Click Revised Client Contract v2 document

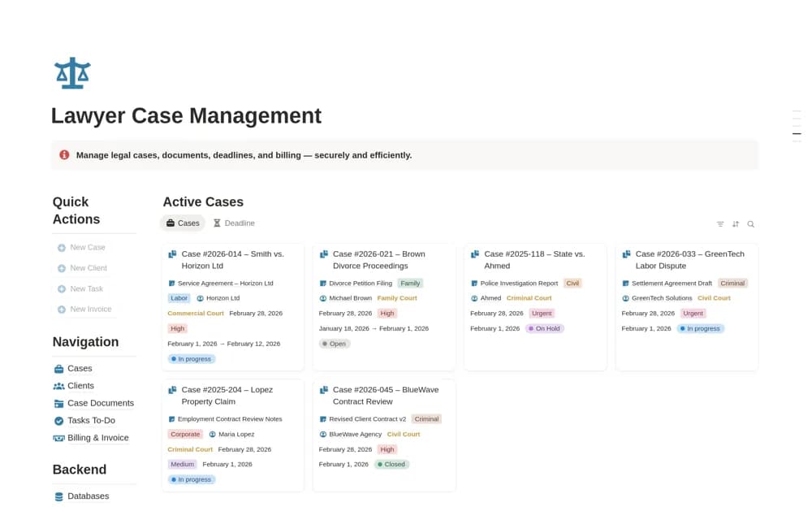point(368,419)
